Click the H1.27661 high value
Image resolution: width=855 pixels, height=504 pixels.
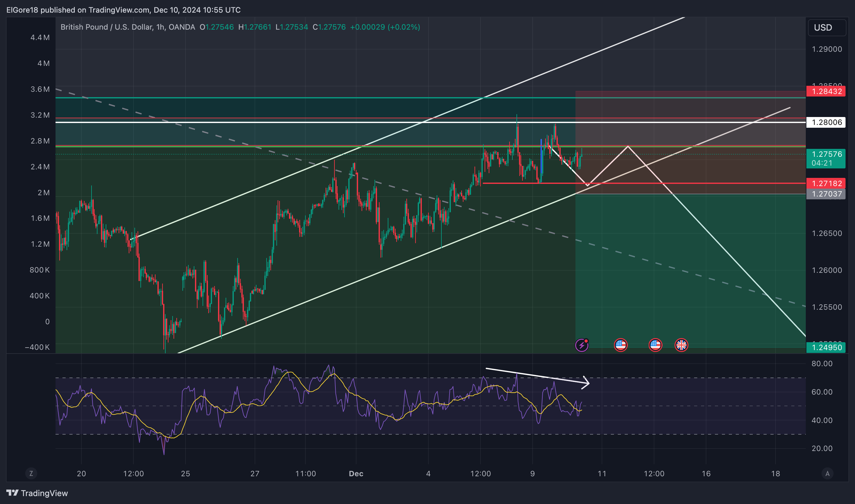(255, 27)
